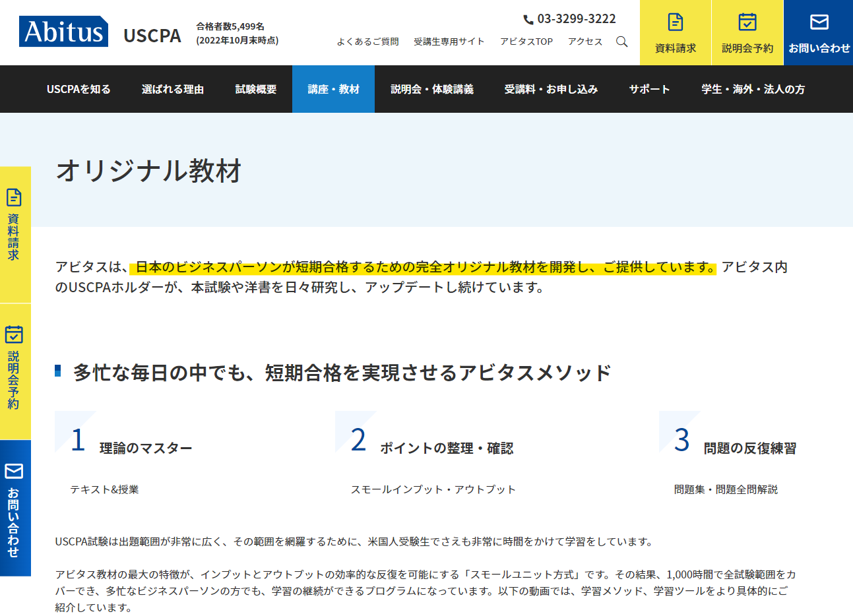Click vertical 資料請求 text in left sidebar
Image resolution: width=853 pixels, height=616 pixels.
14,237
